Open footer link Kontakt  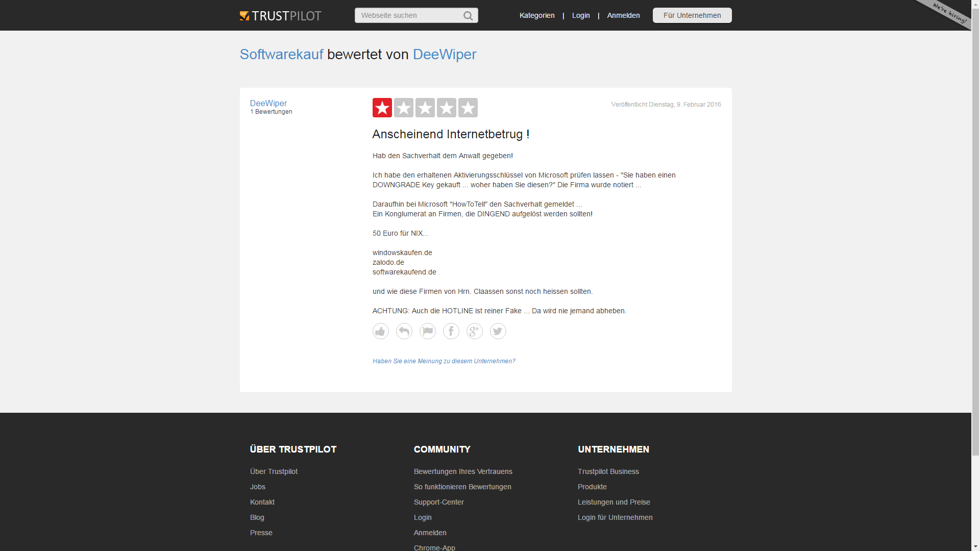pos(262,502)
